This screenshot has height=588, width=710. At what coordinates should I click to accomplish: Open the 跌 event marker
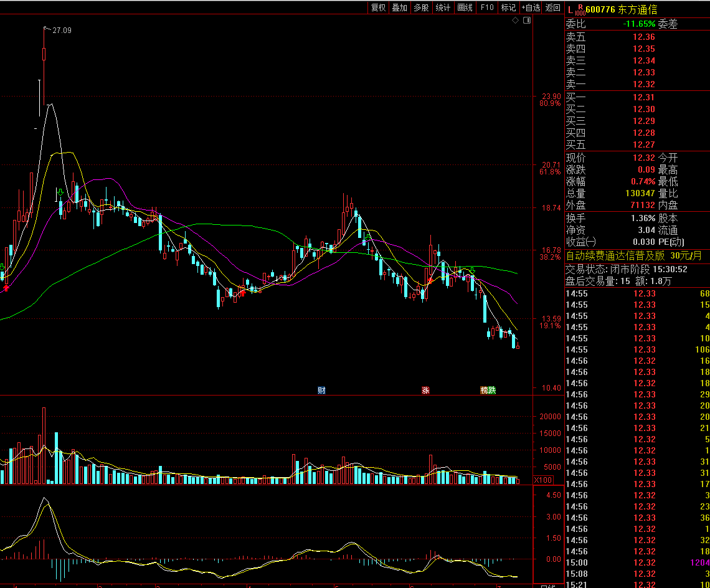click(x=492, y=390)
